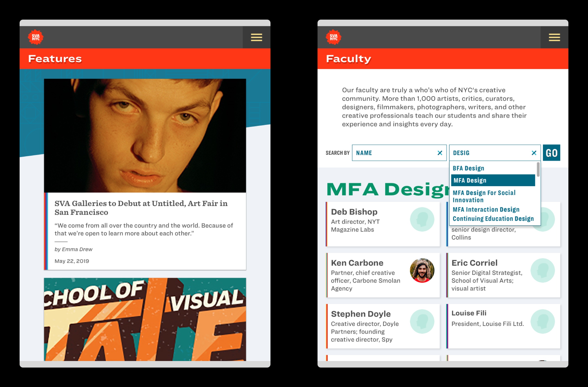Open Deb Bishop's faculty card
Image resolution: width=588 pixels, height=387 pixels.
[x=383, y=224]
